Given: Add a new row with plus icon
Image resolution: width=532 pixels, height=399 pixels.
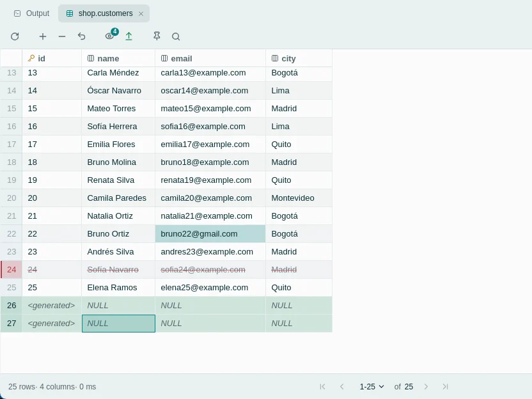Looking at the screenshot, I should [x=43, y=36].
